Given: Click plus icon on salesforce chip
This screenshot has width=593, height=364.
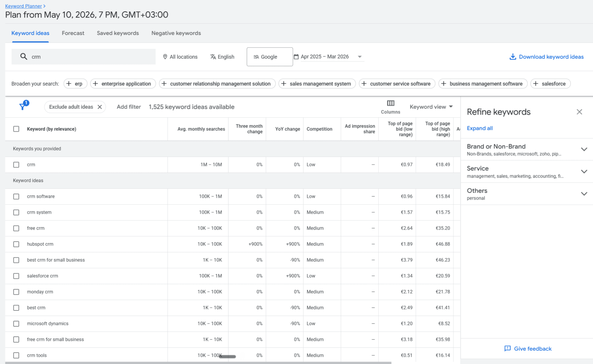Looking at the screenshot, I should [536, 84].
